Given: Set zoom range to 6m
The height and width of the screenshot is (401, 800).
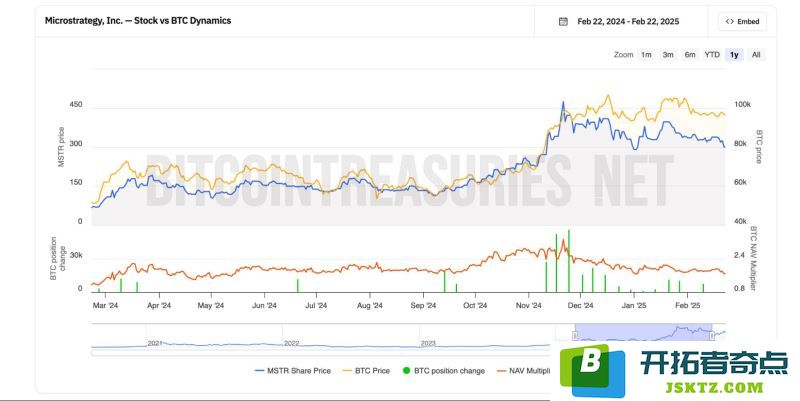Looking at the screenshot, I should coord(690,55).
